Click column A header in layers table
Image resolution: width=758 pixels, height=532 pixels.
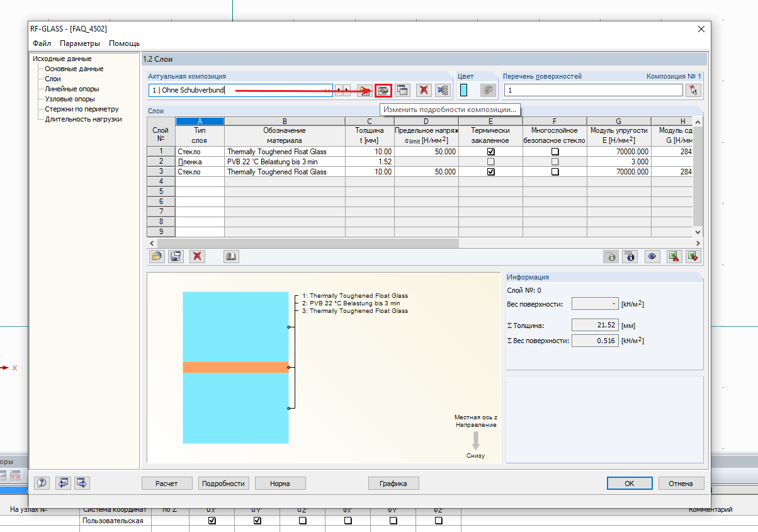pyautogui.click(x=200, y=122)
